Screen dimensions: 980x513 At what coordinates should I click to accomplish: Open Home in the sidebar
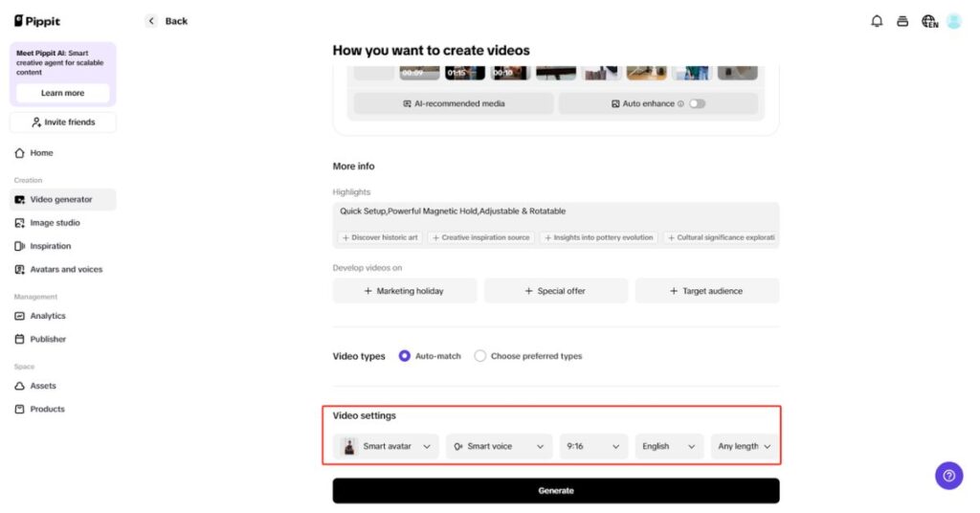point(62,153)
